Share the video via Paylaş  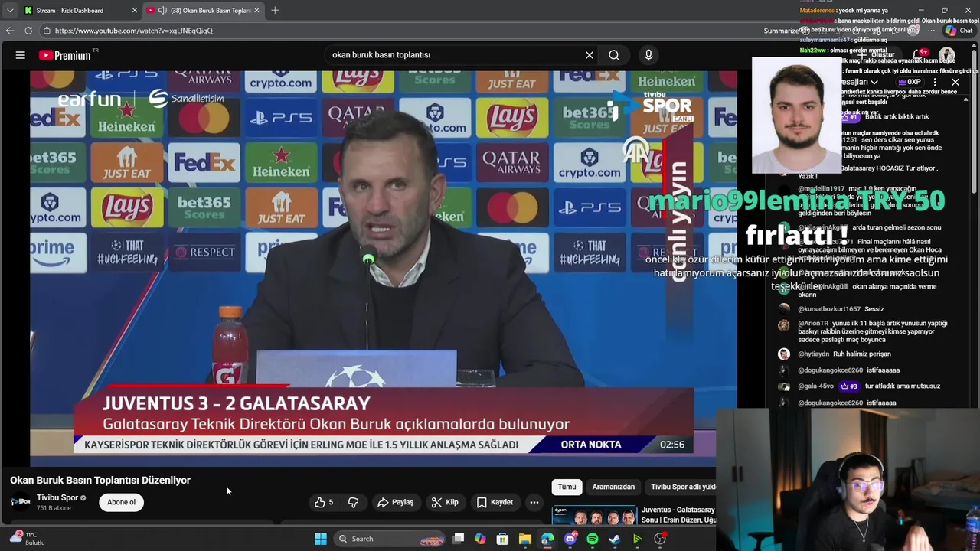pyautogui.click(x=395, y=502)
